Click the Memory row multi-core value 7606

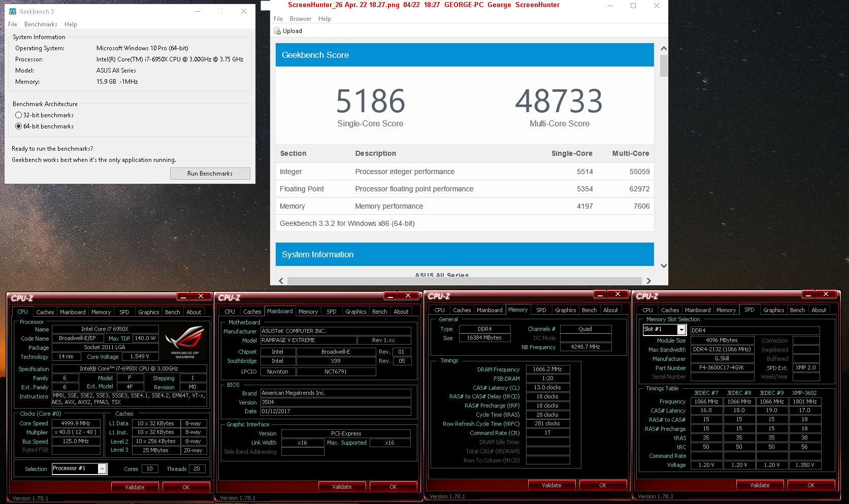pyautogui.click(x=641, y=206)
